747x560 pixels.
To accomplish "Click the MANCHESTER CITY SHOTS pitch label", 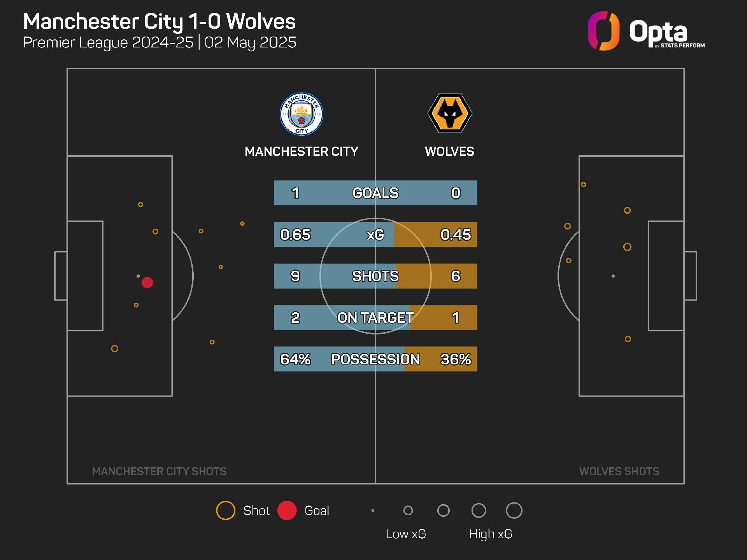I will 159,471.
